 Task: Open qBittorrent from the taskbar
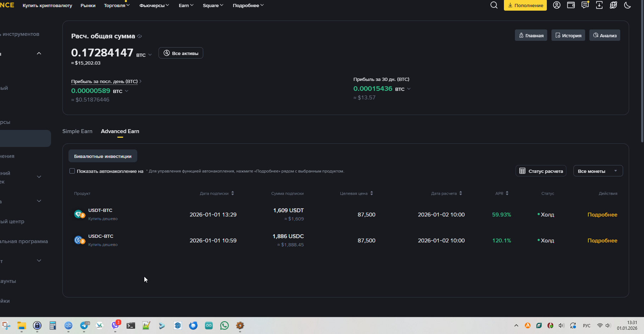point(68,325)
